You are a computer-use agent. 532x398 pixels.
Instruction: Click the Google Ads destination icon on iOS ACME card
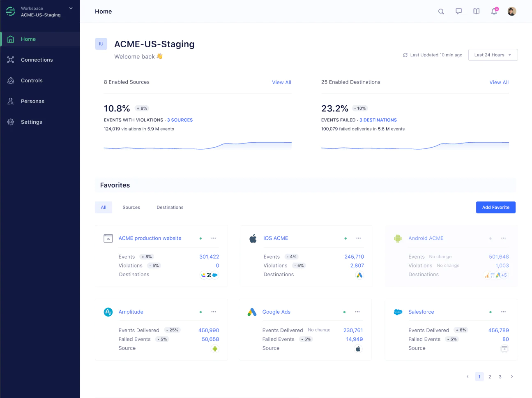pyautogui.click(x=359, y=275)
